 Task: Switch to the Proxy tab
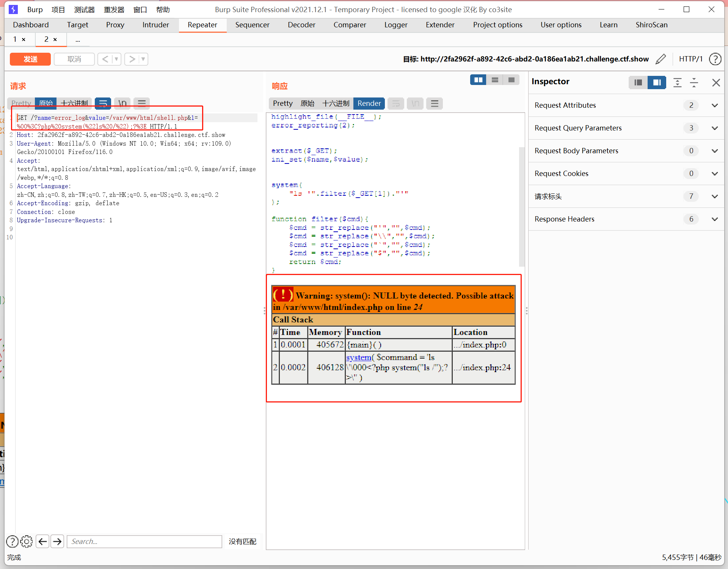pyautogui.click(x=115, y=25)
